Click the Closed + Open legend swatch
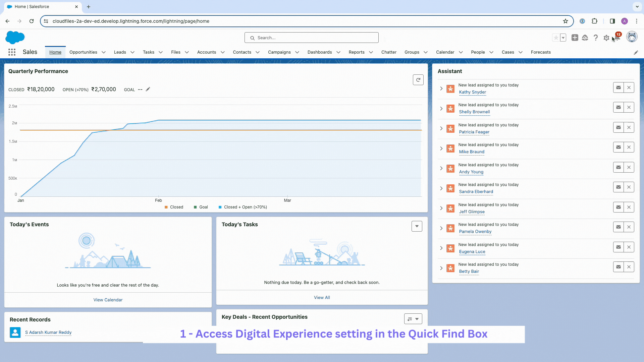Screen dimensions: 644x362 click(220, 207)
